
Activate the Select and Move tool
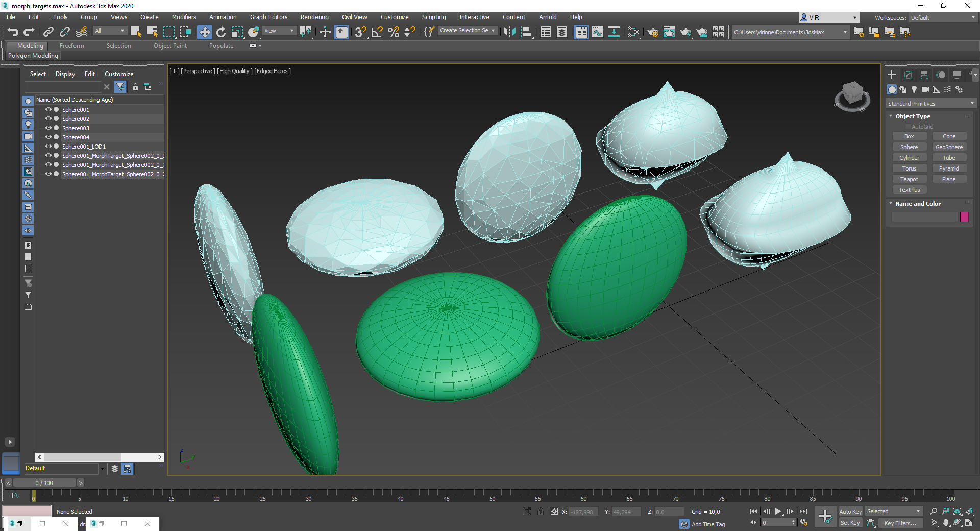coord(205,32)
